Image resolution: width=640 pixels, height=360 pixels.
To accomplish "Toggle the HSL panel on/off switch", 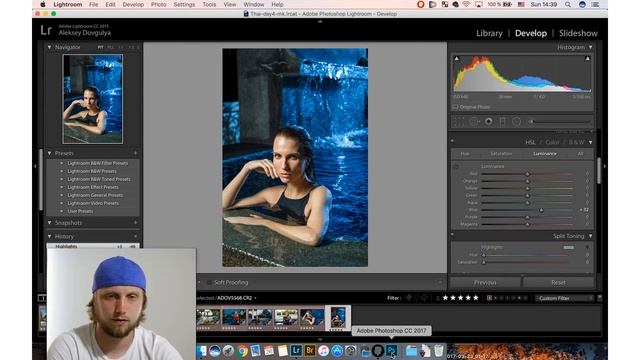I will click(452, 141).
